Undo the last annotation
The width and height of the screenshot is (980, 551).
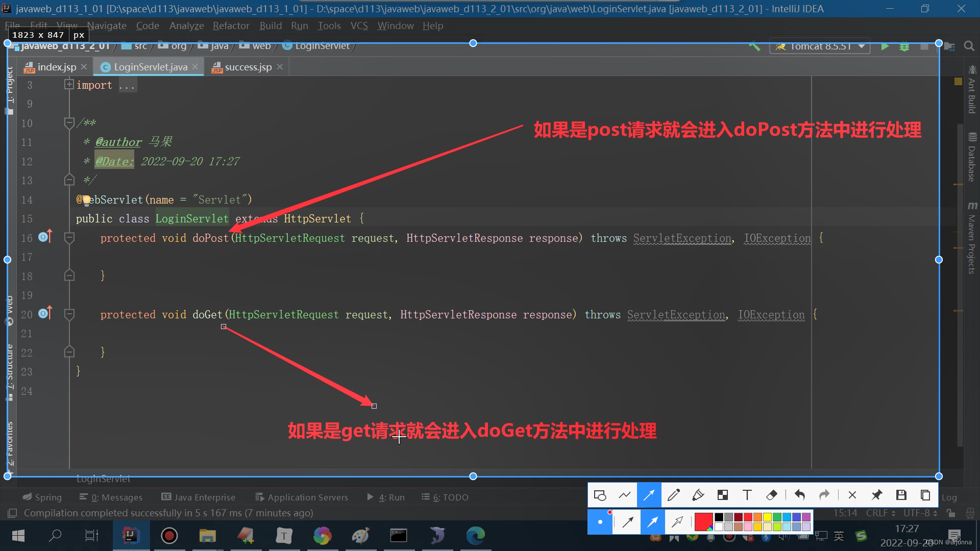coord(800,495)
